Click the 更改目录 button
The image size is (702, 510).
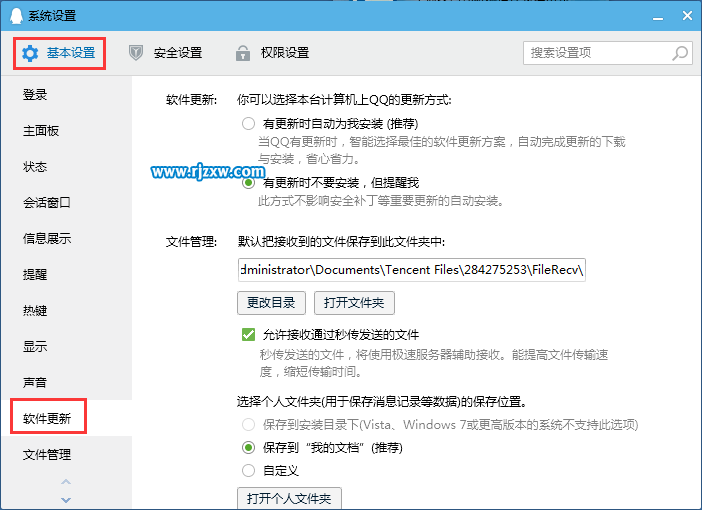pos(271,303)
